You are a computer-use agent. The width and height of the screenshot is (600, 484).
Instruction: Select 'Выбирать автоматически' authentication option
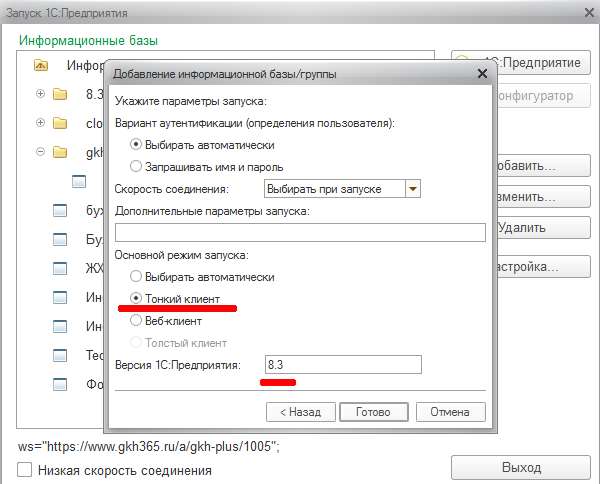[x=135, y=145]
